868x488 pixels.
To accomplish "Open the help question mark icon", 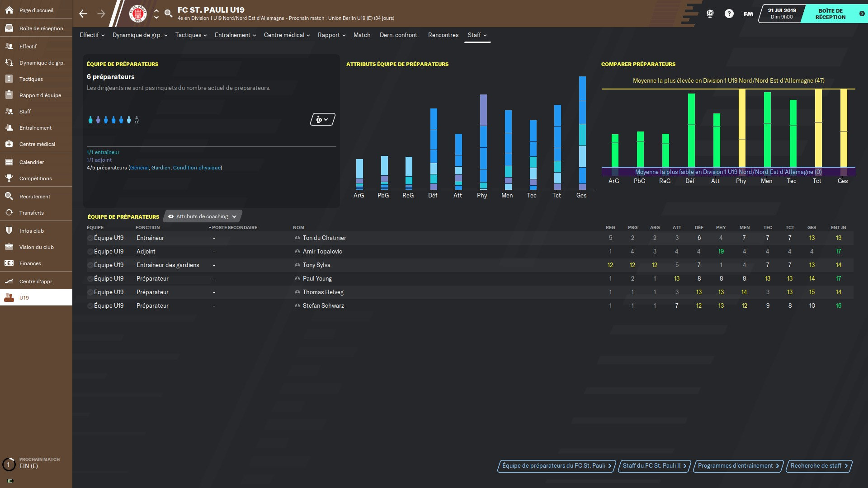I will 729,14.
